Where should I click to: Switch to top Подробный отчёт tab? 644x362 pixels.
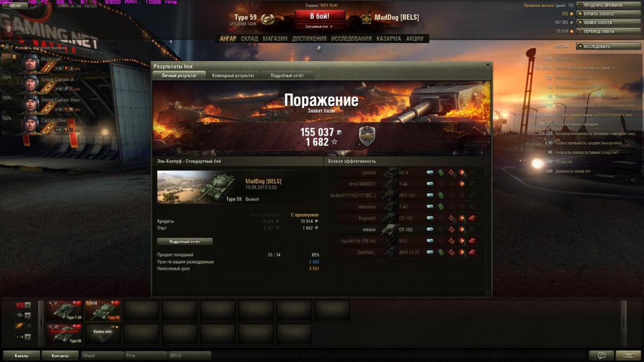[x=287, y=76]
